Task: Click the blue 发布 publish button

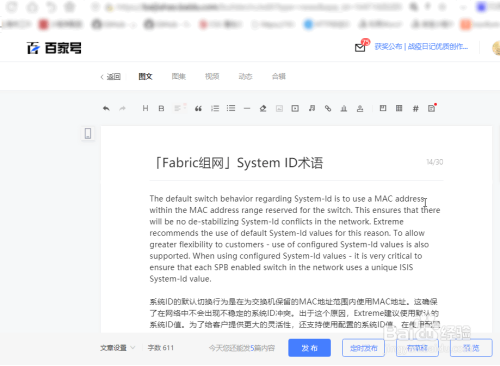Action: (310, 348)
